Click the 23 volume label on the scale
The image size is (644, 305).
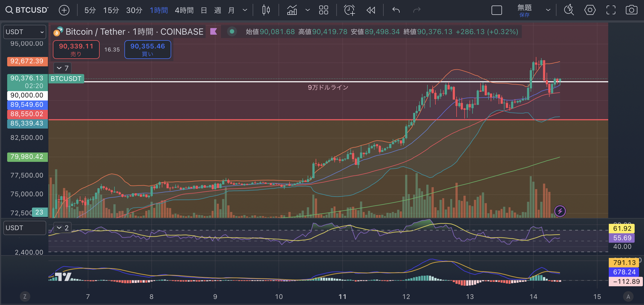coord(40,212)
